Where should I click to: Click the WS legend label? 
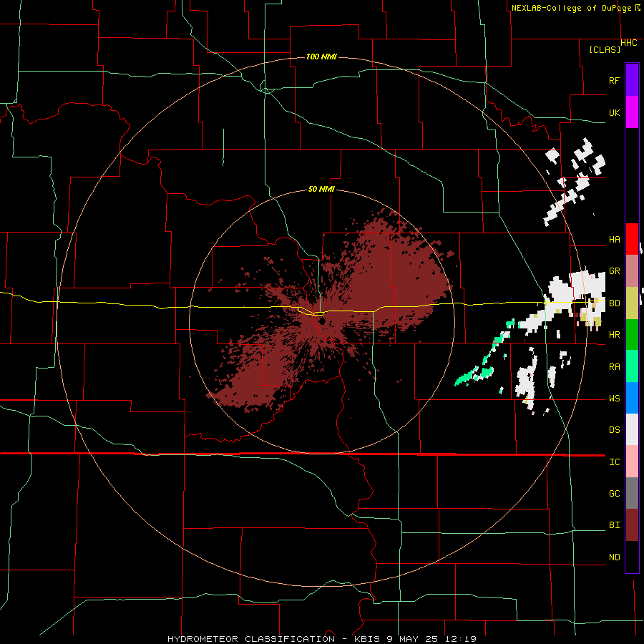[x=614, y=399]
